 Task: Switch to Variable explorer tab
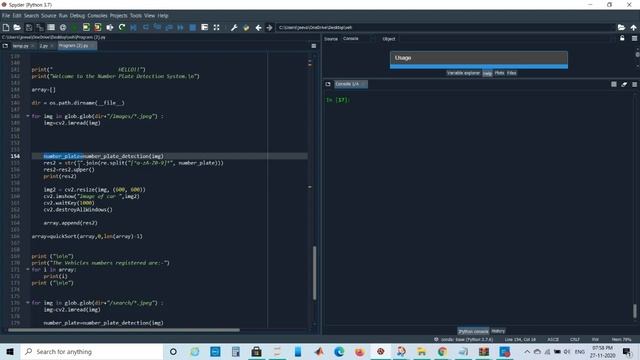click(x=463, y=73)
